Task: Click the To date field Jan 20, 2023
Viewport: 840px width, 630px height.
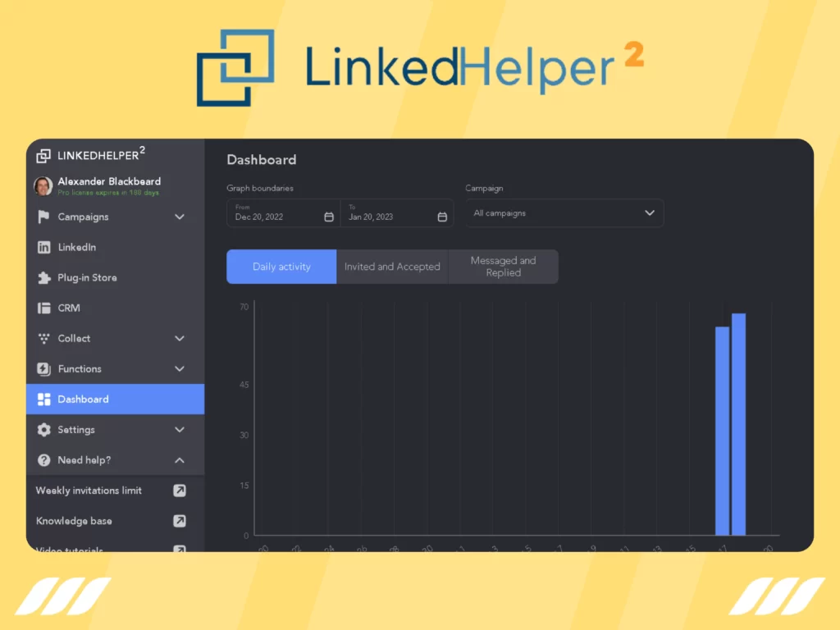Action: tap(397, 213)
